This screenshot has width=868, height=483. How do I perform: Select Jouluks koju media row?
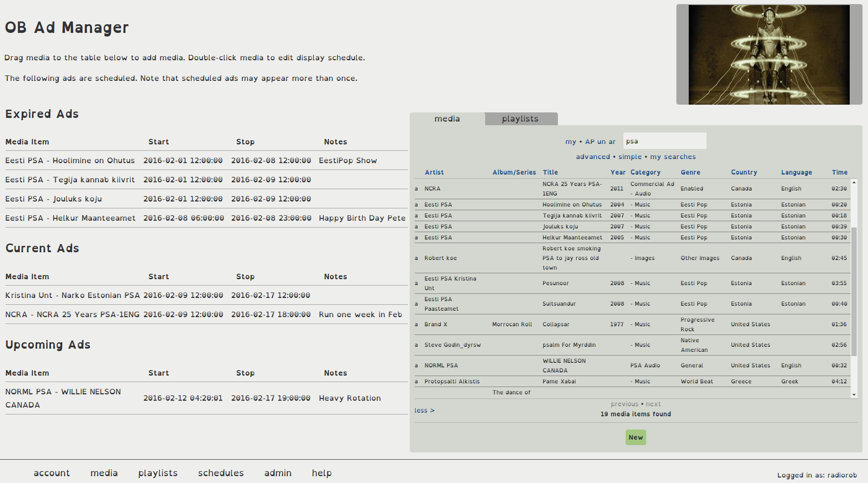point(632,227)
